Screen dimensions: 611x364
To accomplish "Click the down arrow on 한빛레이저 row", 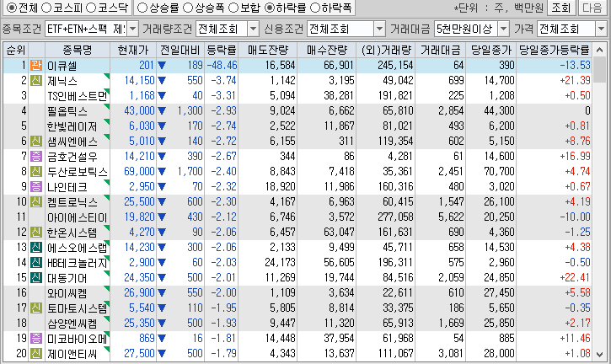I will point(162,126).
